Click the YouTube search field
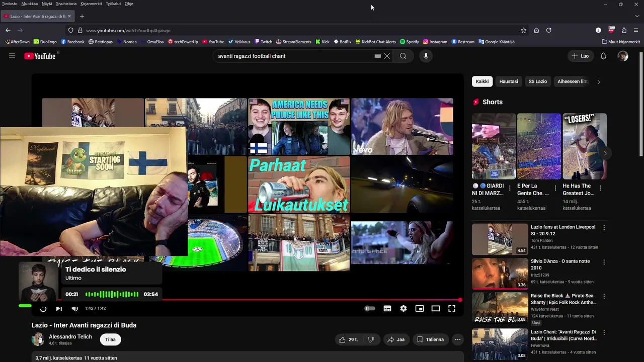644x362 pixels. 294,56
